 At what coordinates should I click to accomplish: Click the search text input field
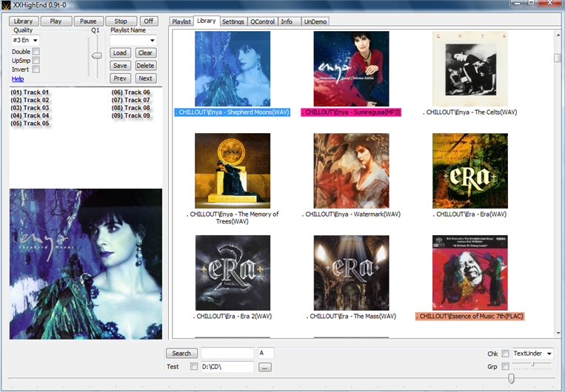tap(228, 354)
